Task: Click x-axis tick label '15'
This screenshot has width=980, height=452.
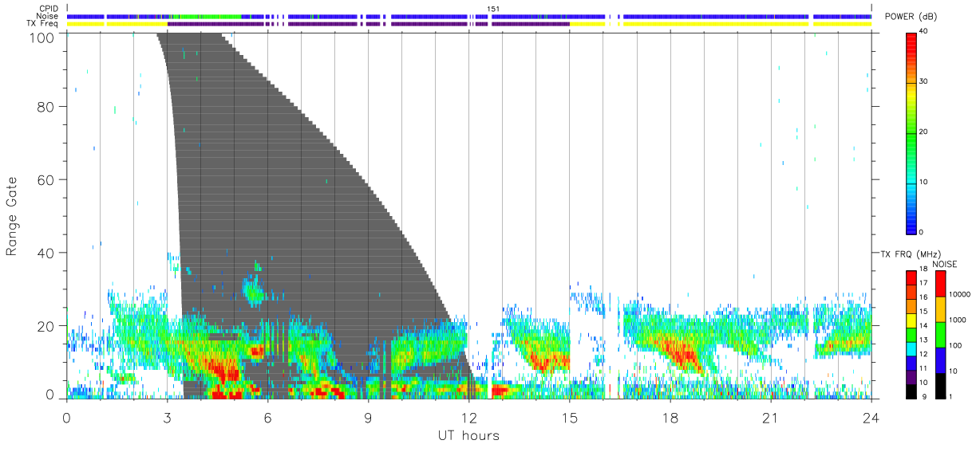Action: tap(570, 417)
